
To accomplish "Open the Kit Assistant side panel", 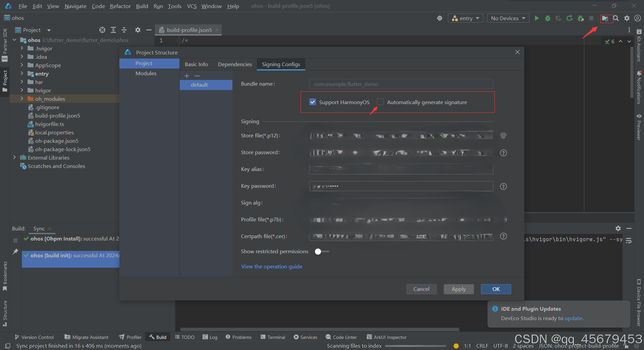I will tap(639, 45).
